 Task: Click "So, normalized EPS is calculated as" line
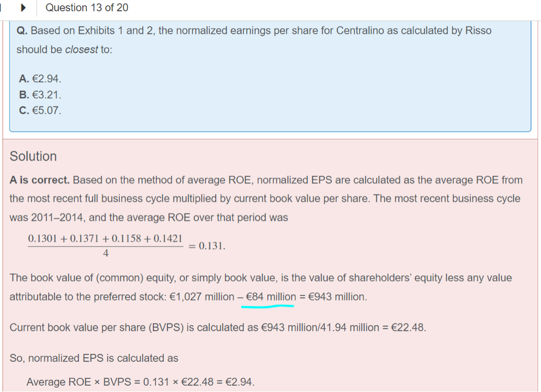94,358
